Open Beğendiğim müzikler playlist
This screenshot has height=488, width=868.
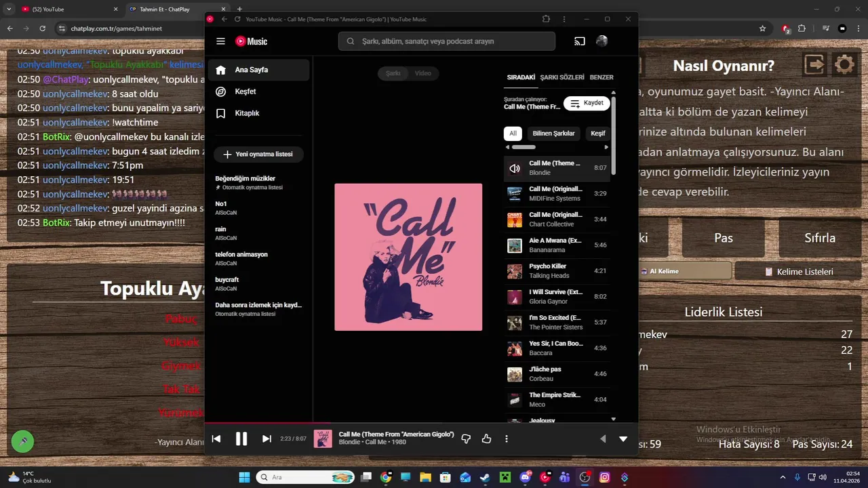click(x=258, y=182)
